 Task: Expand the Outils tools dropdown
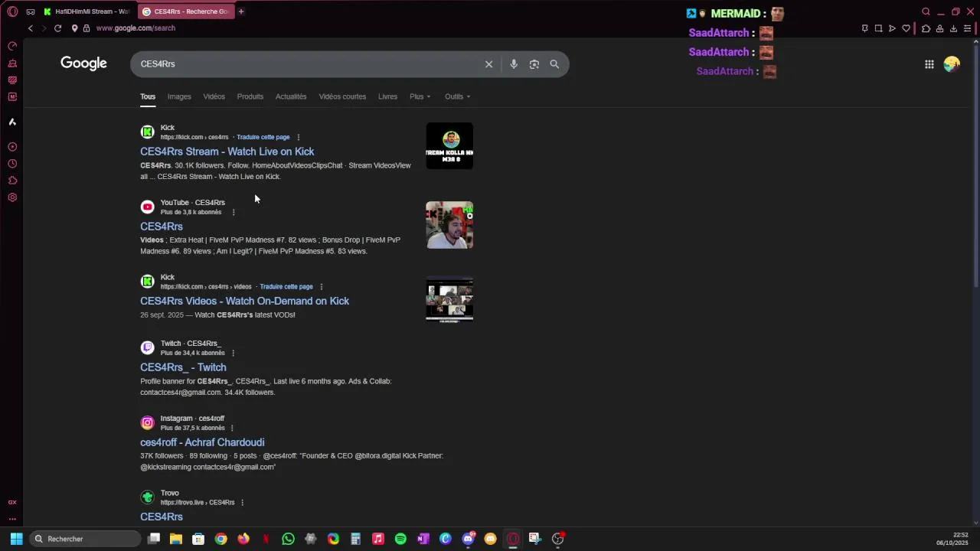tap(458, 96)
